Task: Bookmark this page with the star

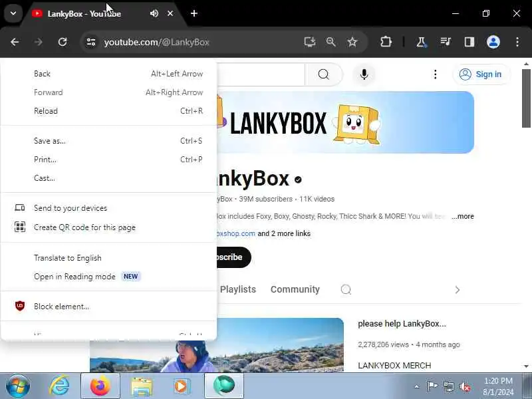Action: pyautogui.click(x=352, y=42)
